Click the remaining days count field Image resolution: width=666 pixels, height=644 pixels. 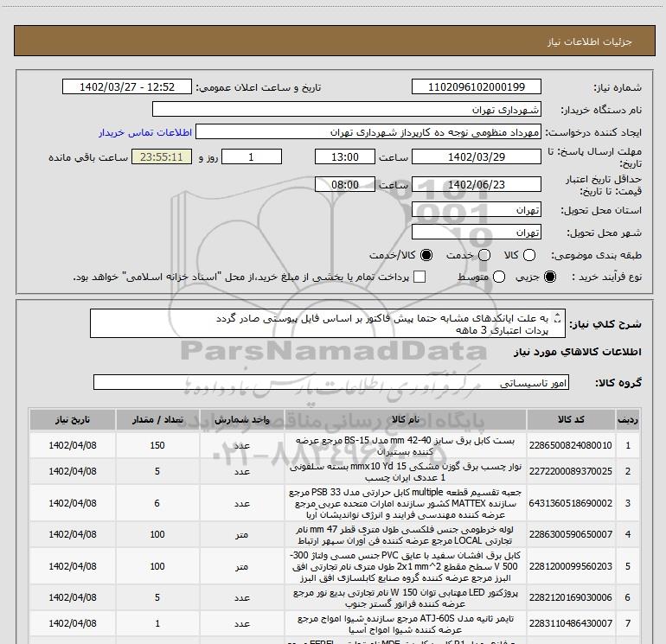click(252, 157)
